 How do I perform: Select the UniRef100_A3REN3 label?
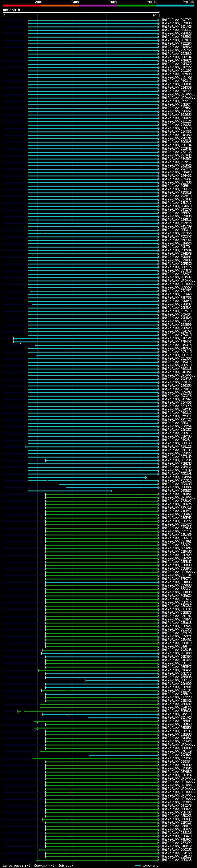[x=177, y=464]
